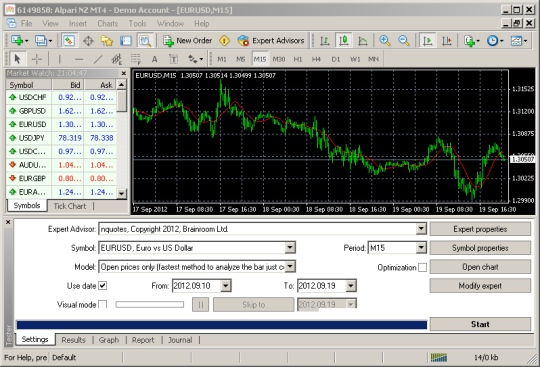The image size is (540, 367).
Task: Open the Period M15 dropdown
Action: pos(421,248)
